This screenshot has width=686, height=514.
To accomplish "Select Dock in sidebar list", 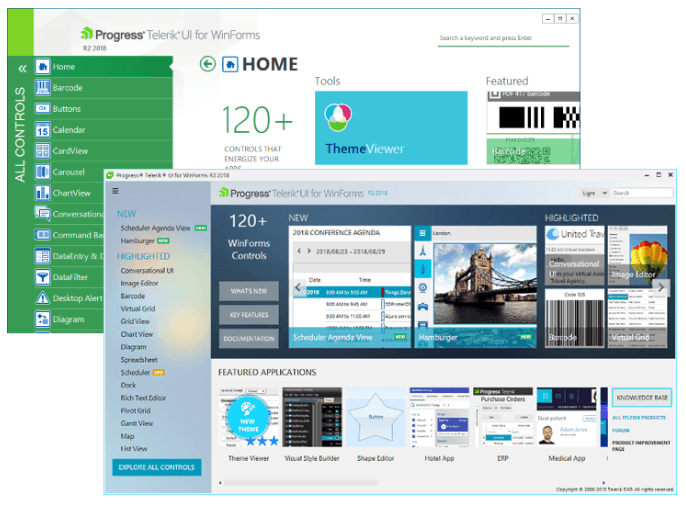I will pyautogui.click(x=128, y=385).
